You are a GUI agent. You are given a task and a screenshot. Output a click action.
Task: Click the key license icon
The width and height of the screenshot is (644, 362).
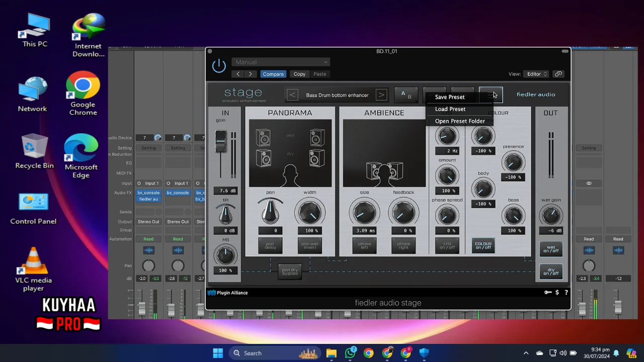coord(547,293)
